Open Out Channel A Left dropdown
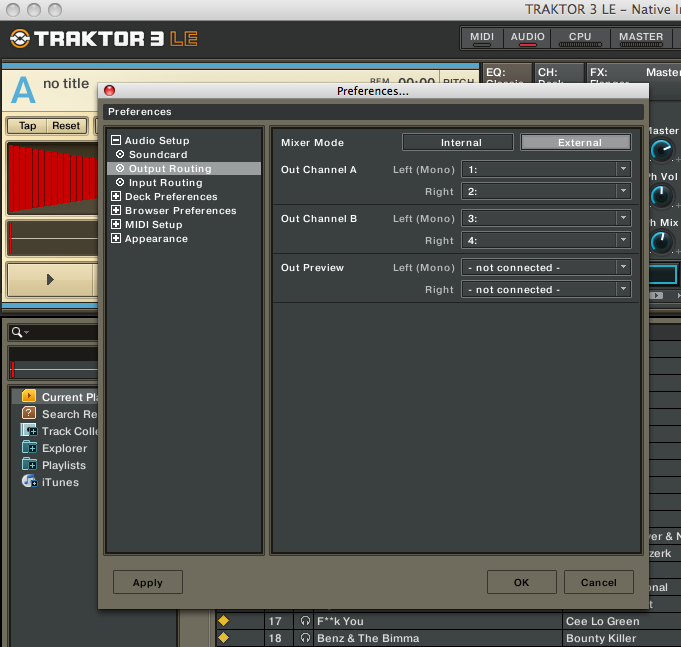The image size is (681, 647). click(x=546, y=169)
